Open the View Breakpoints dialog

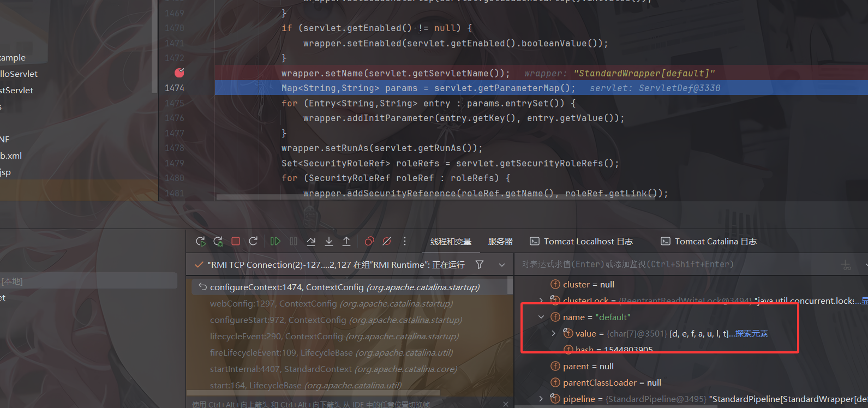pos(369,241)
